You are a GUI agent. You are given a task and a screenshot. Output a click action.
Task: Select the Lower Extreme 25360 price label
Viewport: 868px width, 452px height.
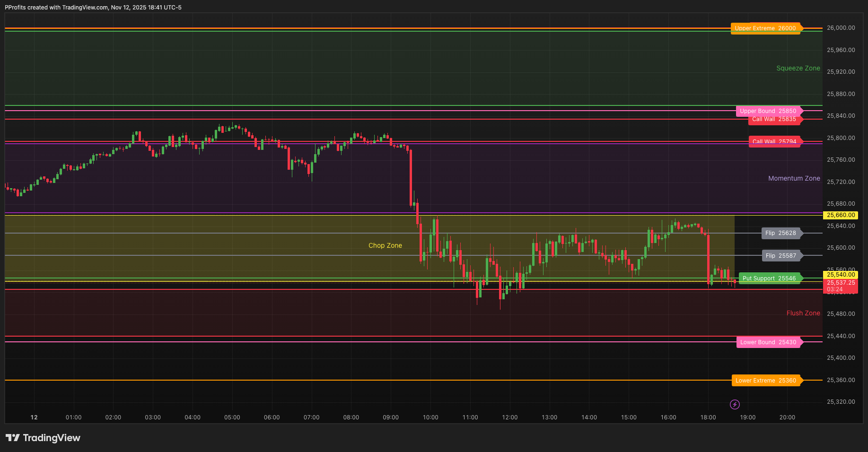point(766,380)
